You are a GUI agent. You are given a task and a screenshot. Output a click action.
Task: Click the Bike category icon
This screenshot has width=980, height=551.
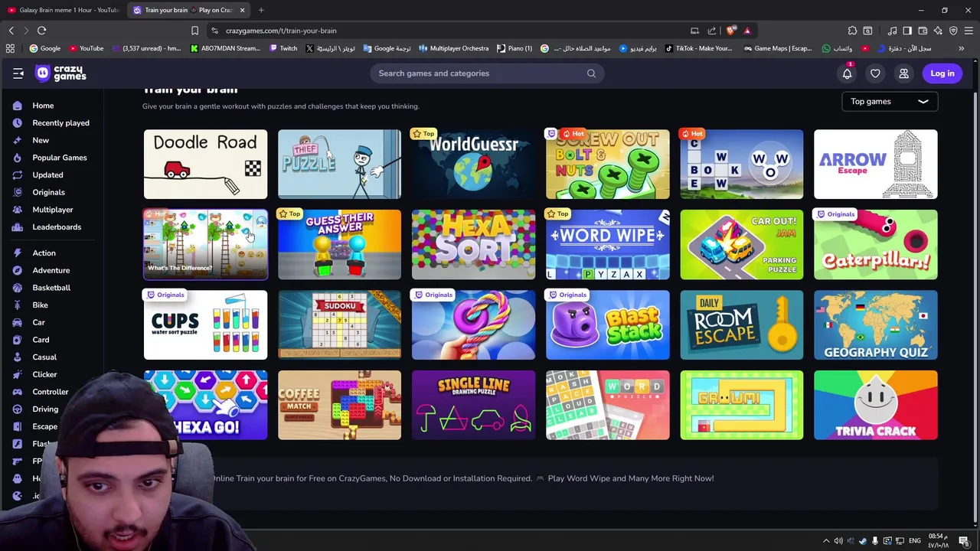coord(17,305)
